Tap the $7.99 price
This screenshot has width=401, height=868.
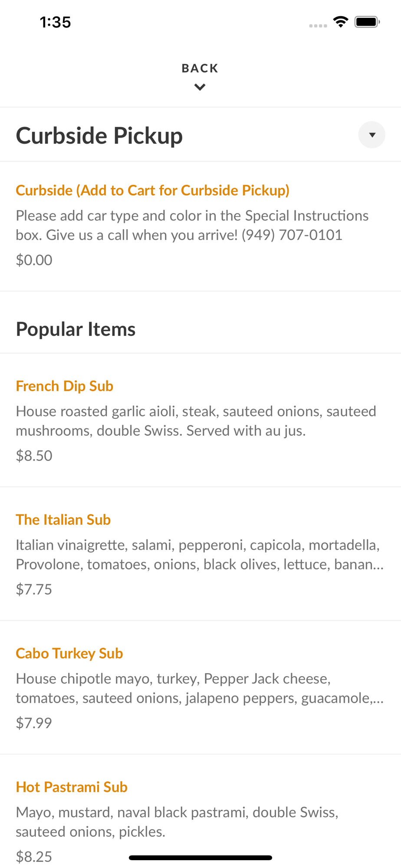tap(34, 723)
